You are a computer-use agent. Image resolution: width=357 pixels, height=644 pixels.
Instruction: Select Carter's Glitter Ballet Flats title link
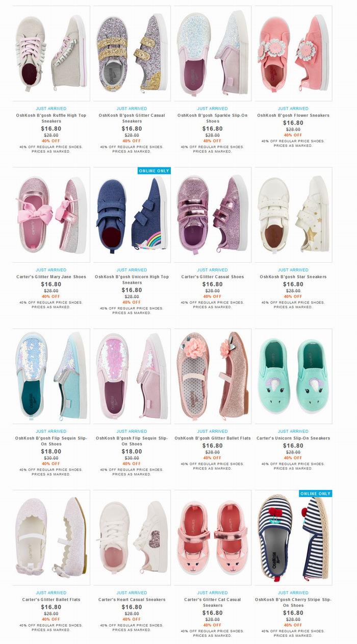[x=51, y=600]
